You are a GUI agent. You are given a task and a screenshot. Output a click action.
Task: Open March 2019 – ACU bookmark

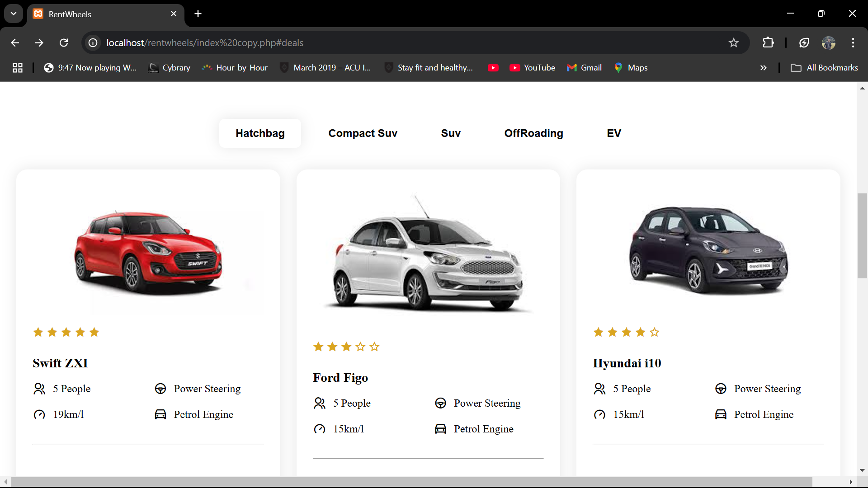click(325, 68)
